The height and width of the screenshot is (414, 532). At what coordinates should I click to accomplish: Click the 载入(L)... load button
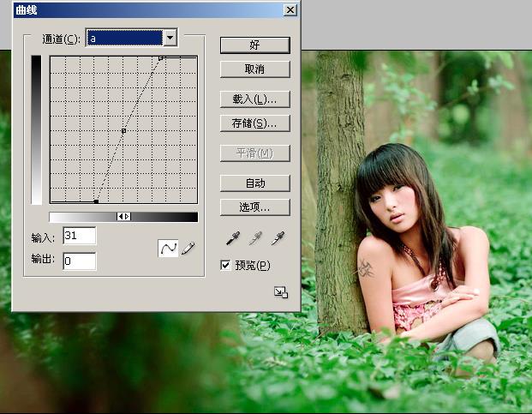click(x=255, y=99)
